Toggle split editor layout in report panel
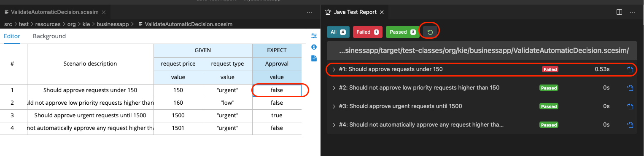This screenshot has width=644, height=156. [619, 12]
